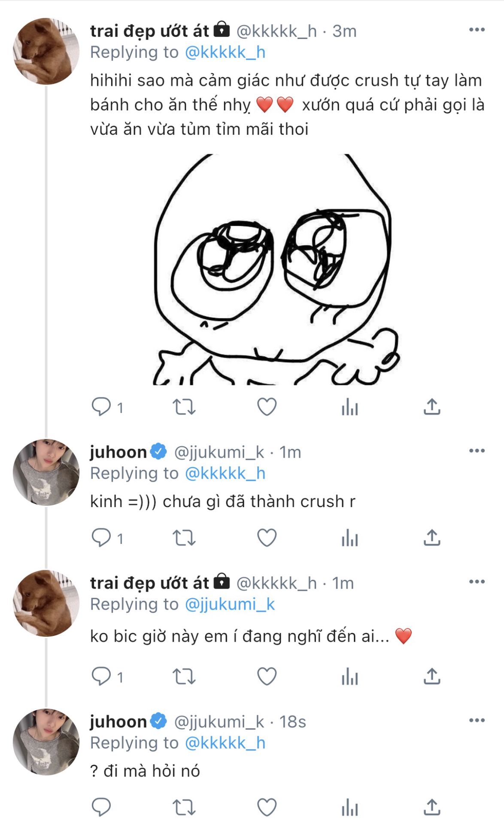Click the @jjukumi_k mention in Replying to

coord(230,604)
